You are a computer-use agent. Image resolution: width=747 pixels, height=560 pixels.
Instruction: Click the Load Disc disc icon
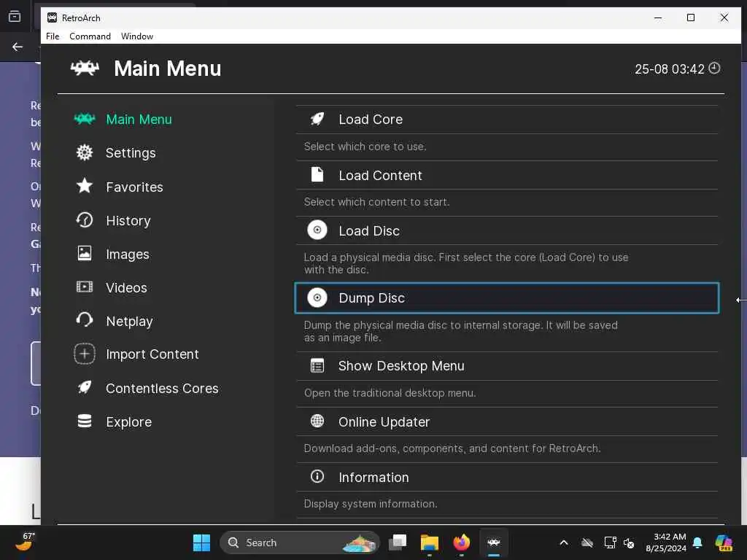click(317, 230)
